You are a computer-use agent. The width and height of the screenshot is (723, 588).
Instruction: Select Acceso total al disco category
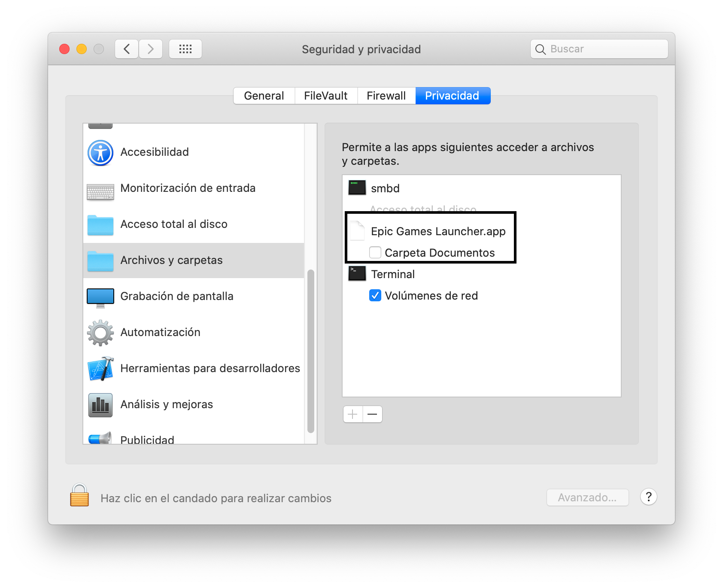pos(194,224)
